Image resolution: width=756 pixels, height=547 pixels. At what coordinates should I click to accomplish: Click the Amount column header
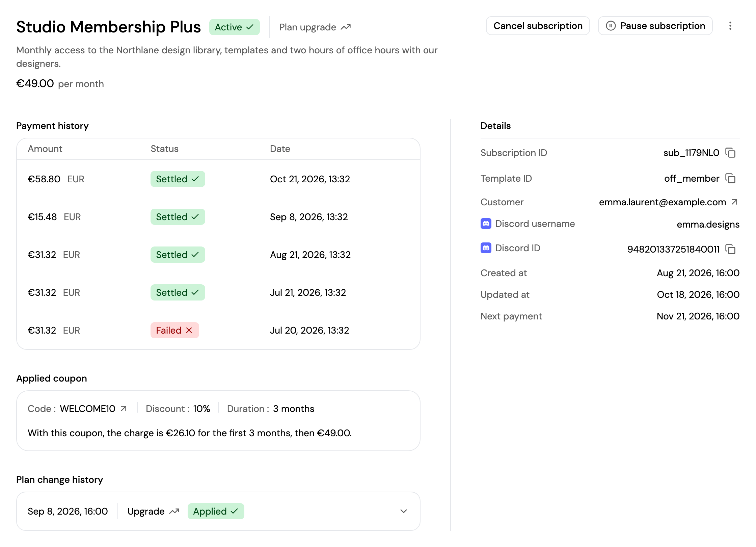pos(45,149)
